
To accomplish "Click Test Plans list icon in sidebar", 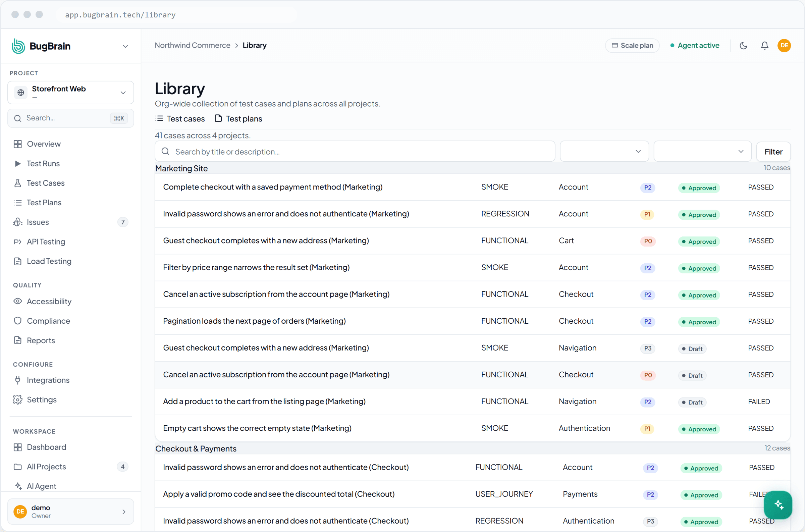I will 18,203.
